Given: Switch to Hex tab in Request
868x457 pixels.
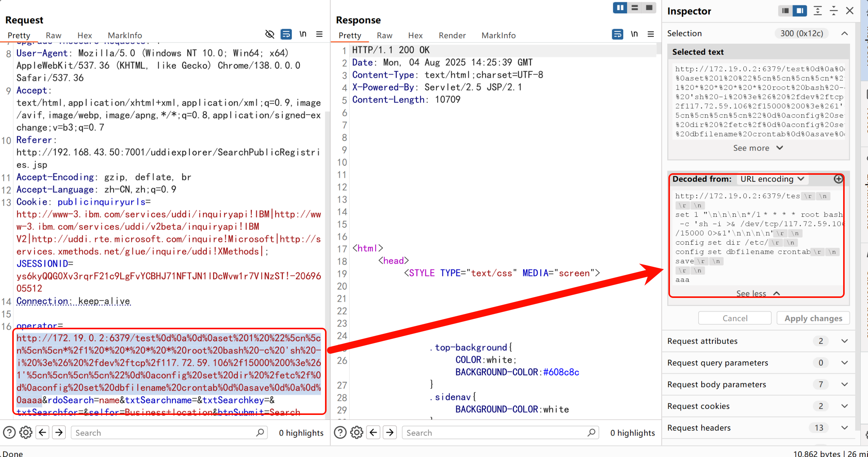Looking at the screenshot, I should 85,36.
